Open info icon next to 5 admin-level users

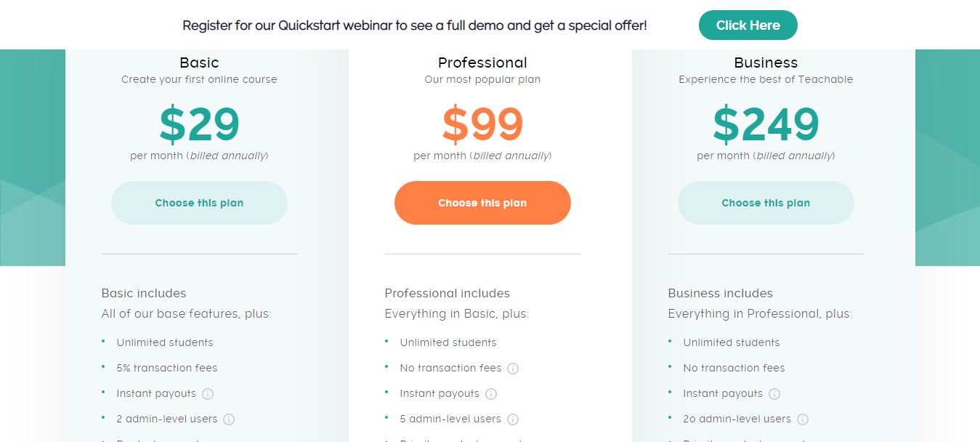pos(513,419)
